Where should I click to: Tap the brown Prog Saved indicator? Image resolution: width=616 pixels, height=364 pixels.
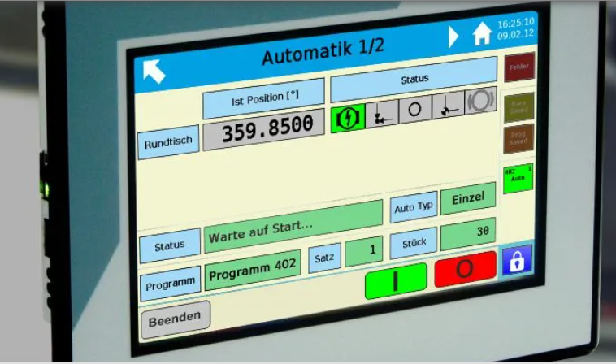[518, 139]
